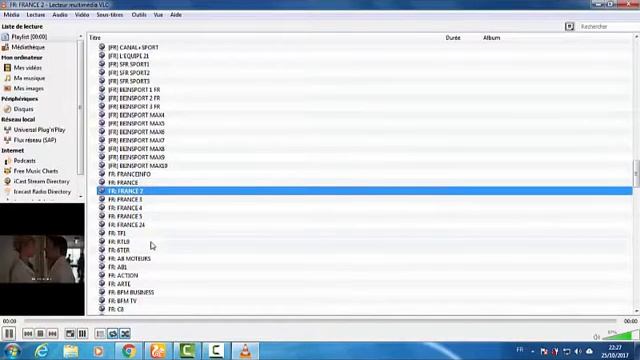Click the embedded video preview thumbnail
Screen dimensions: 640x360
(42, 259)
